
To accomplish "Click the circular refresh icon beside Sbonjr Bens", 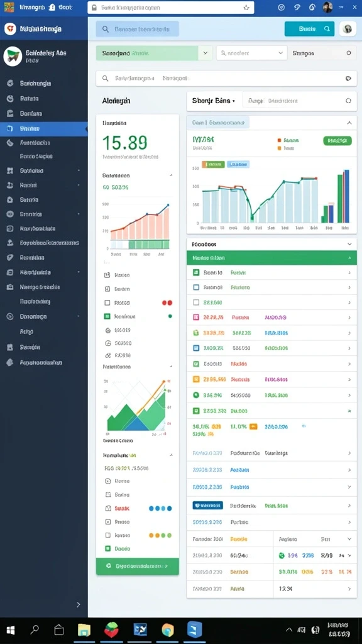I will (348, 101).
